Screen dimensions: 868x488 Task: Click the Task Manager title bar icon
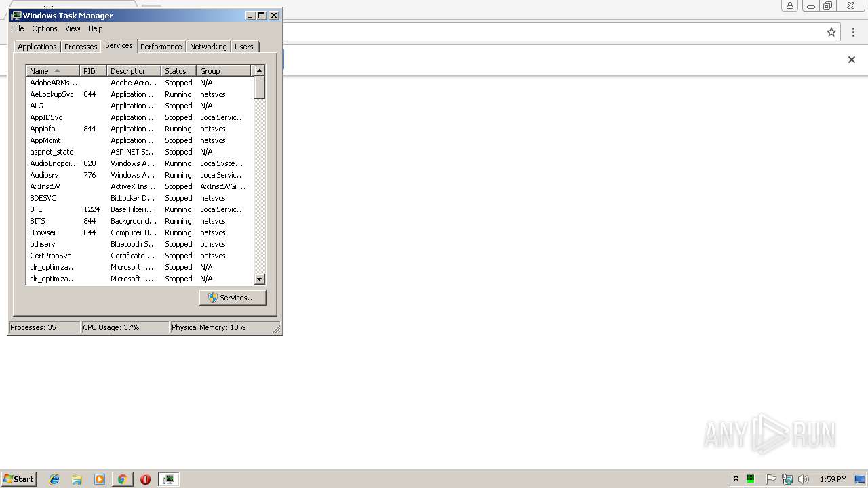pos(16,15)
